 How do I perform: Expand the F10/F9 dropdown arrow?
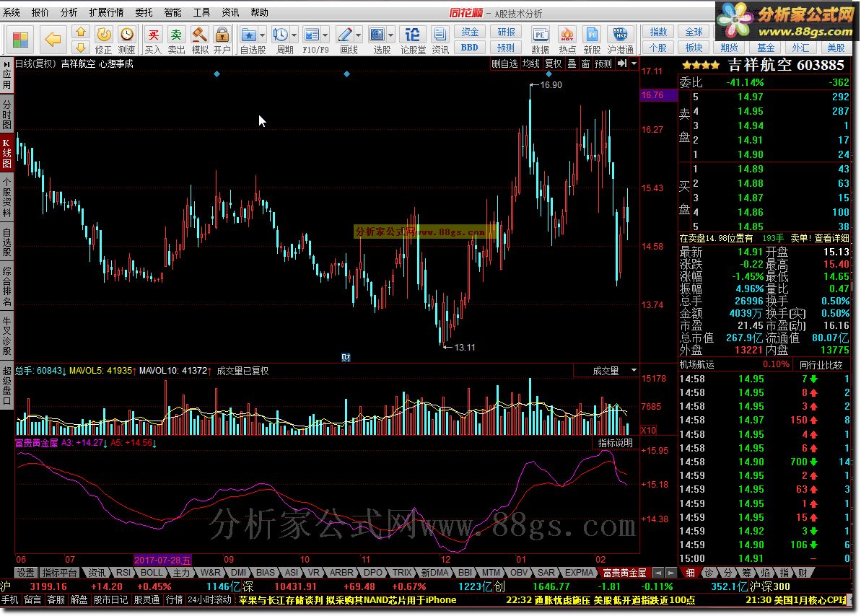325,35
